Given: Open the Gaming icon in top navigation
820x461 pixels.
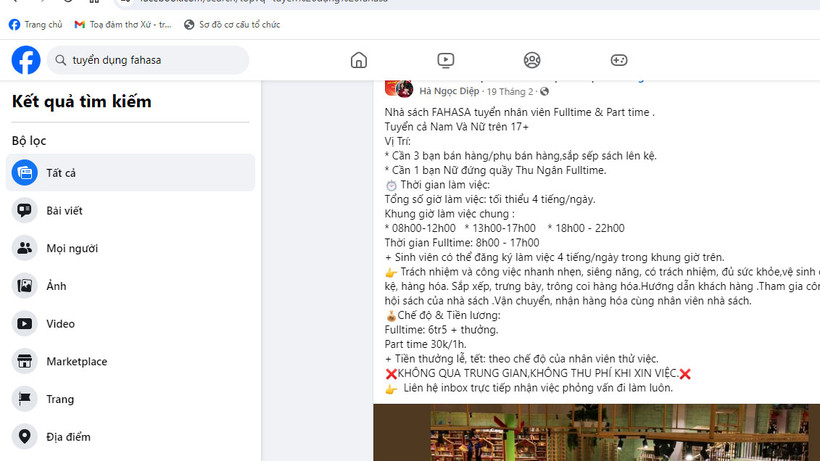Looking at the screenshot, I should click(619, 60).
